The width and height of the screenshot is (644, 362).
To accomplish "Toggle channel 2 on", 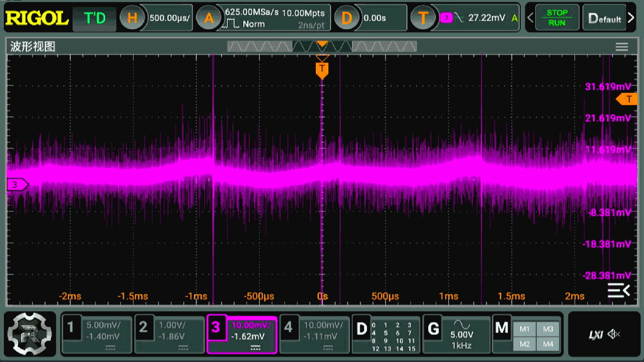I will coord(143,327).
